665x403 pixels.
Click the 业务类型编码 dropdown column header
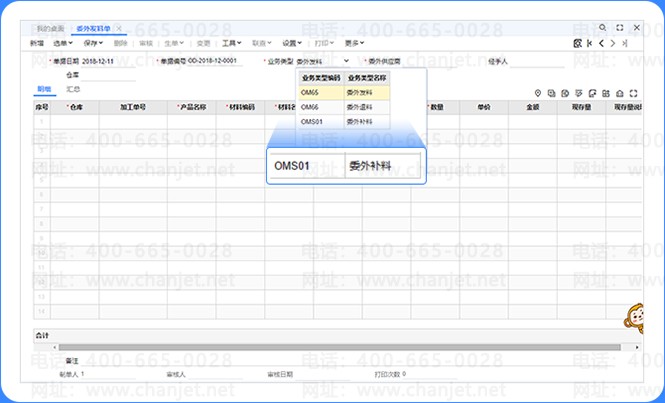[321, 78]
